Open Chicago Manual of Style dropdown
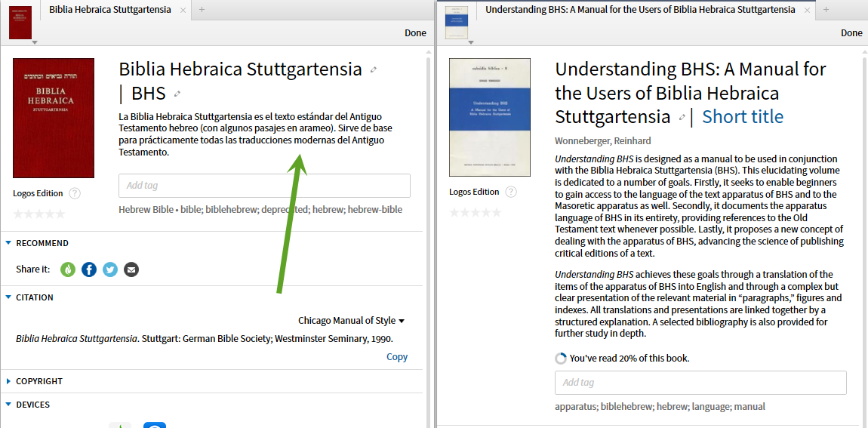Viewport: 868px width, 428px height. click(x=352, y=321)
